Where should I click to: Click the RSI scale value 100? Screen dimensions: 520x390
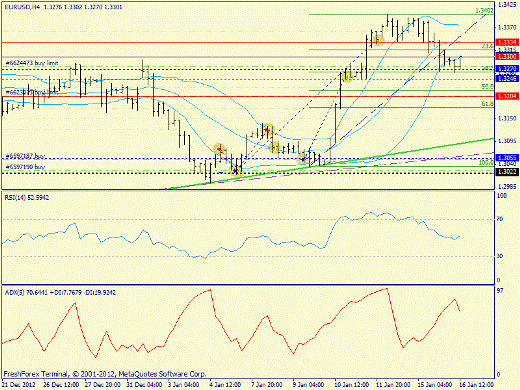click(x=502, y=196)
